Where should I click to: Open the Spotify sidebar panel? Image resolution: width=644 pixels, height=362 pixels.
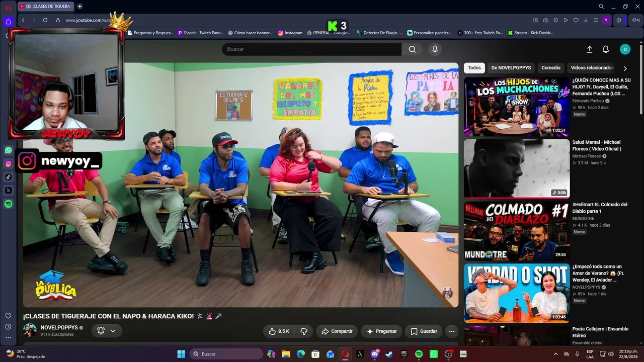click(8, 204)
